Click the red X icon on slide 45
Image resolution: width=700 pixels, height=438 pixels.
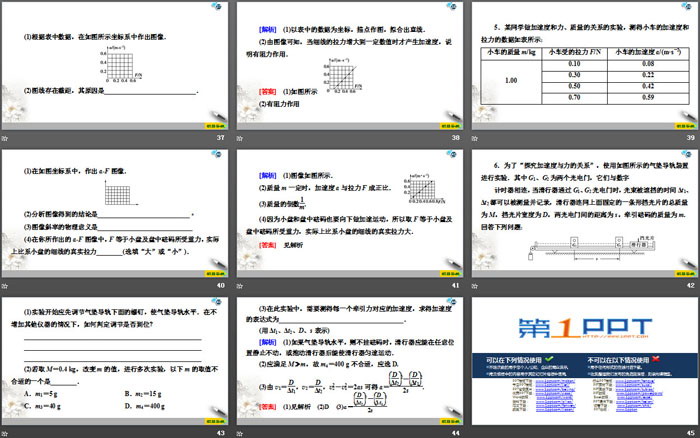tap(655, 359)
